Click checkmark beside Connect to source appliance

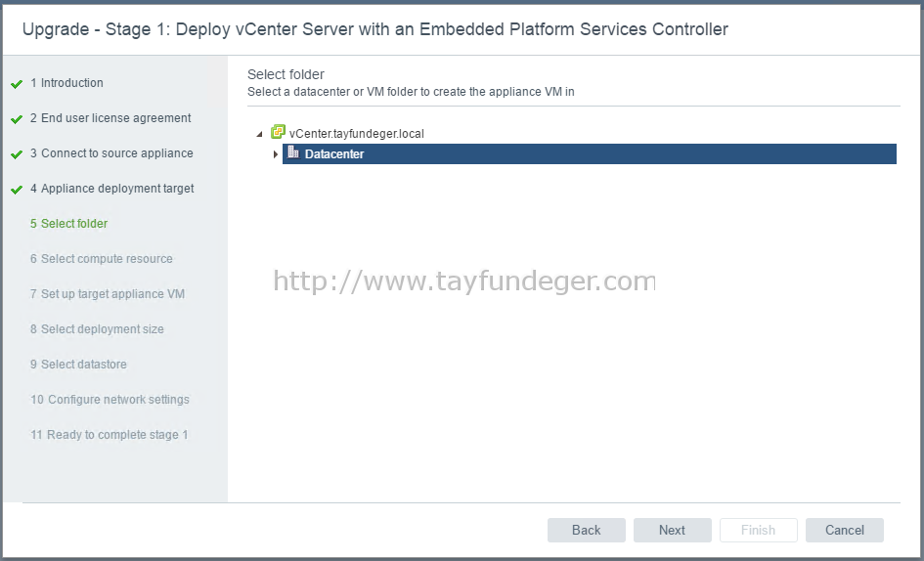(17, 155)
